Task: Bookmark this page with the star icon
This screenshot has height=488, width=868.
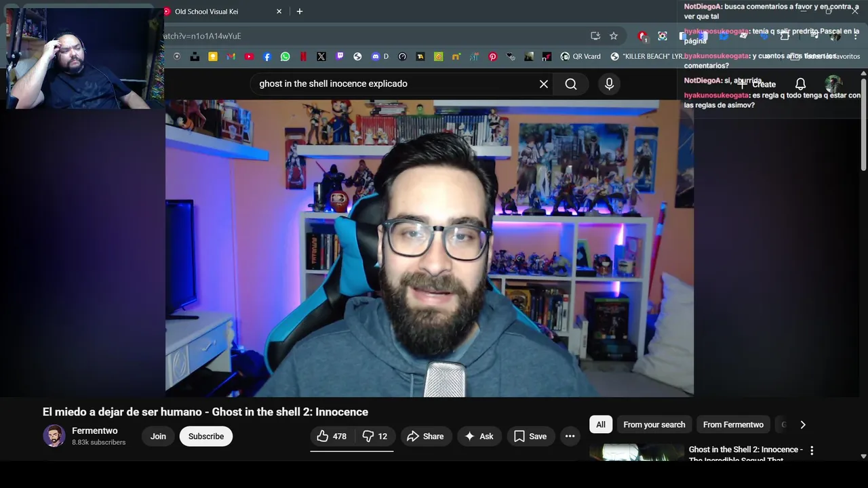Action: click(x=614, y=36)
